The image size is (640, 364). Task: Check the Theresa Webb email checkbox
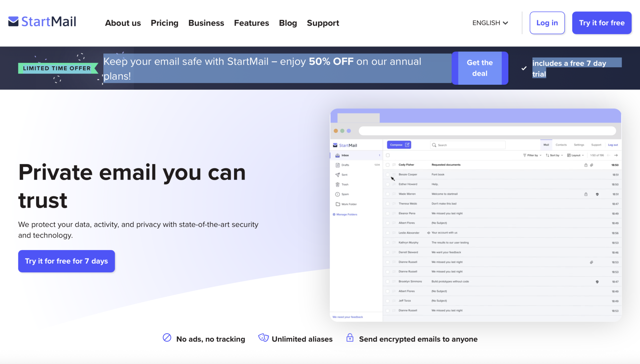click(388, 204)
